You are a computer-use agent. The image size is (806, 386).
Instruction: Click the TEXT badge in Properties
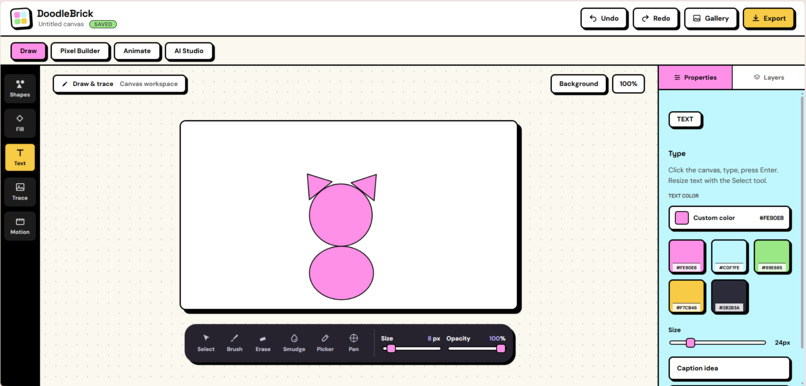point(685,119)
